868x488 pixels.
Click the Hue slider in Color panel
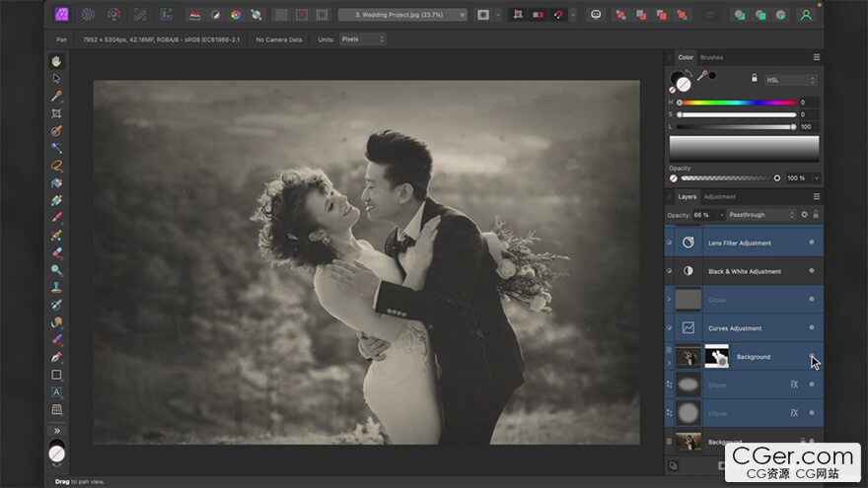click(x=736, y=103)
